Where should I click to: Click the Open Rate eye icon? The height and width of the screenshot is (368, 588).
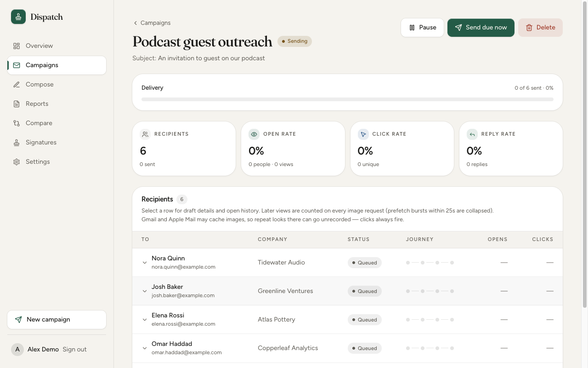pos(254,134)
